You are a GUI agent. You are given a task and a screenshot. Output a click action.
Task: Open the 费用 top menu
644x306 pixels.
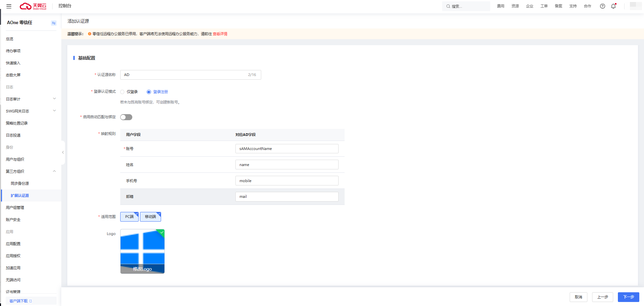(x=501, y=6)
